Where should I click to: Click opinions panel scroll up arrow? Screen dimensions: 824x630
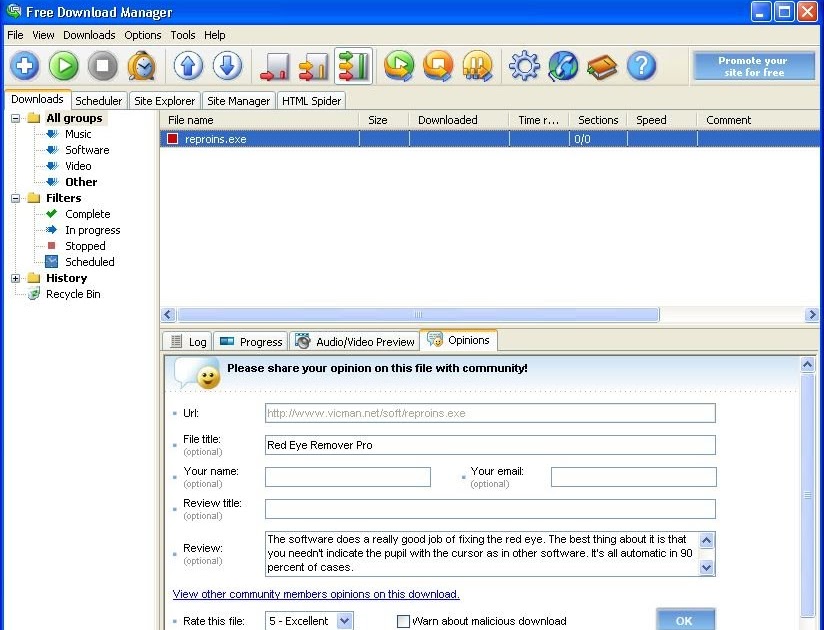[808, 364]
